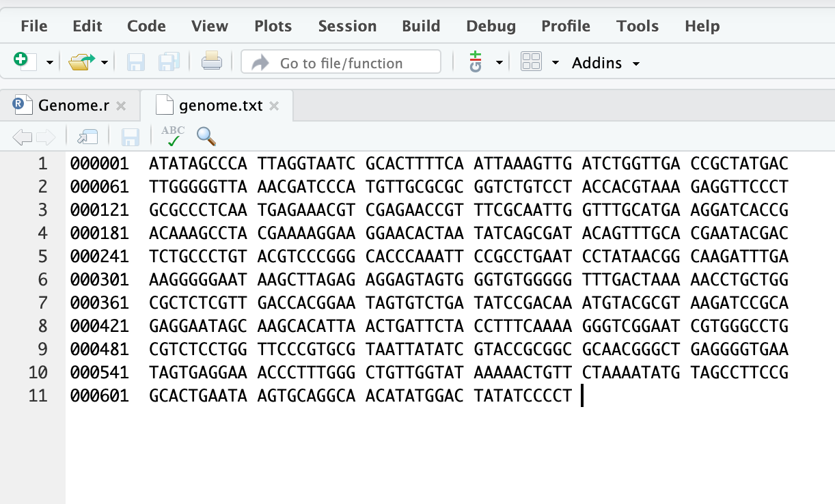835x504 pixels.
Task: Open the Session menu
Action: click(347, 26)
